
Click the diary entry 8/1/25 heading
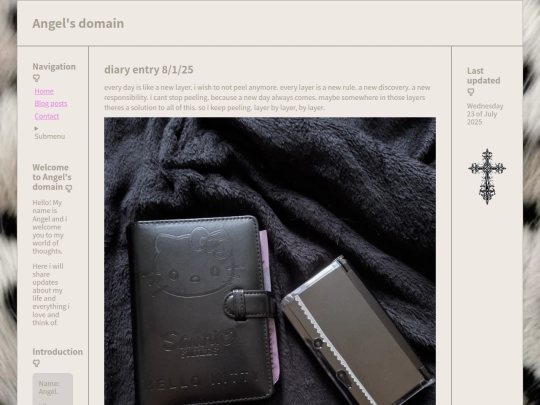(149, 70)
